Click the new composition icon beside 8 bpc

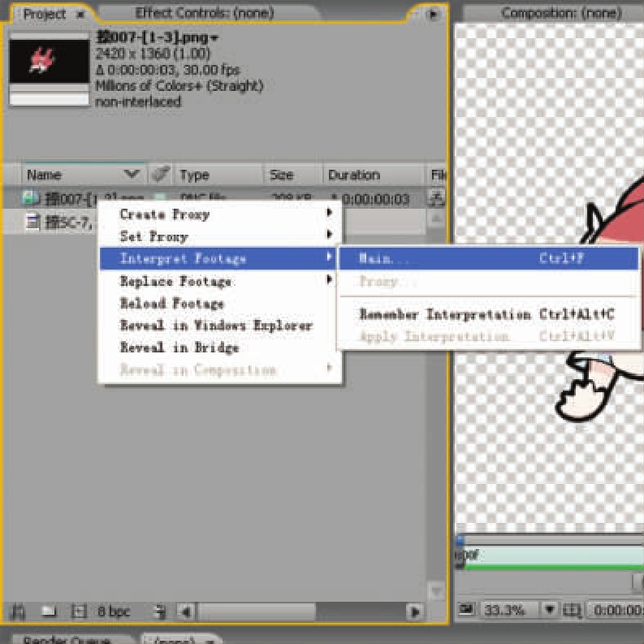[x=79, y=612]
